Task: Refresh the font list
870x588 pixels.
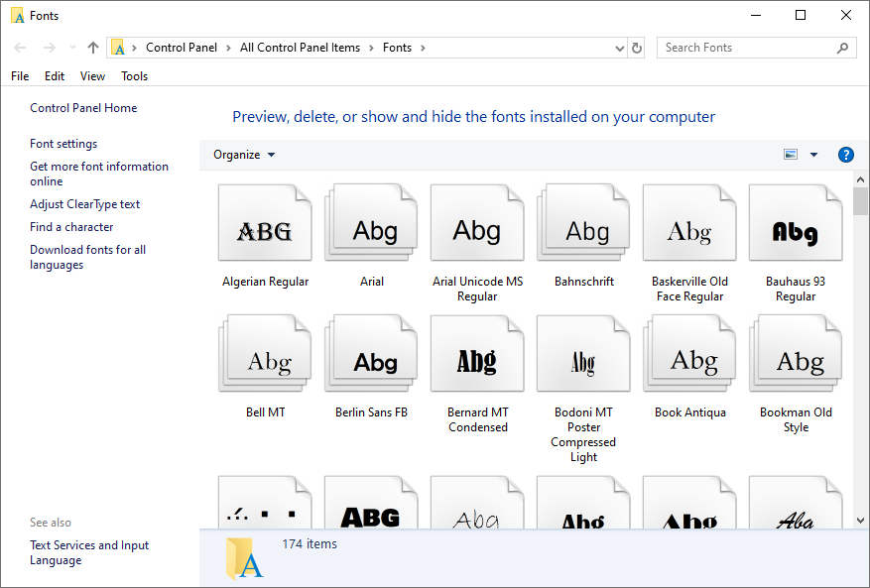Action: 636,47
